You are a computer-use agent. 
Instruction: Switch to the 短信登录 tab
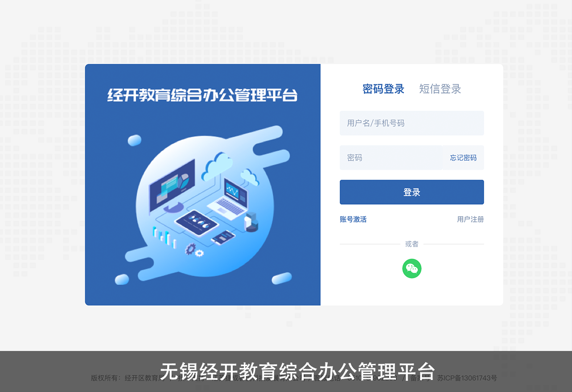click(440, 89)
